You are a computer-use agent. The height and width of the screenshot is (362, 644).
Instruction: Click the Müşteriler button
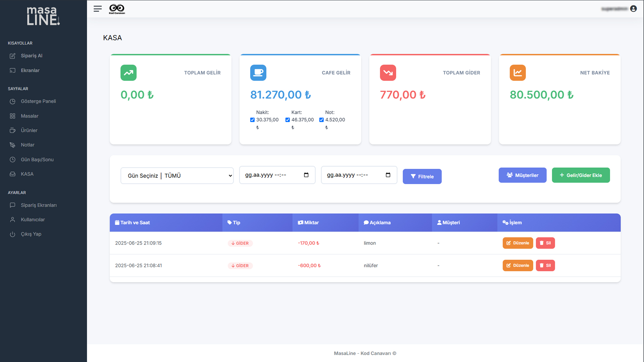click(x=522, y=175)
